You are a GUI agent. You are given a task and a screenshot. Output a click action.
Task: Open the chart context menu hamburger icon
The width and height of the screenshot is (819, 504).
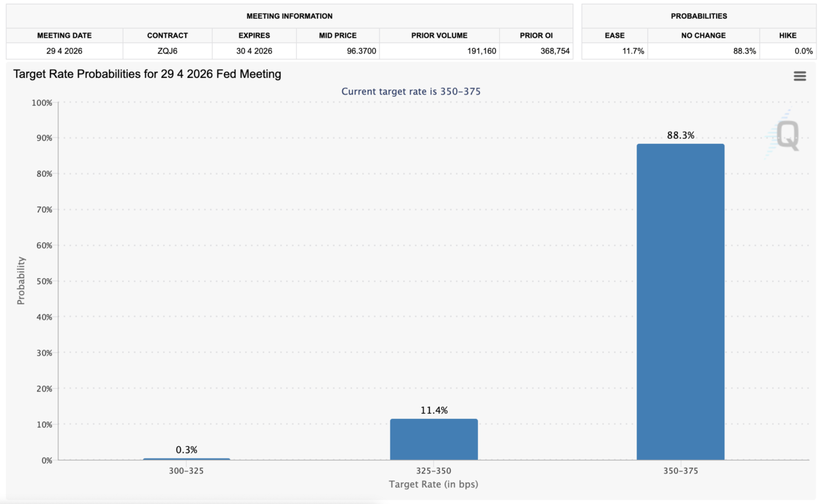[x=799, y=76]
